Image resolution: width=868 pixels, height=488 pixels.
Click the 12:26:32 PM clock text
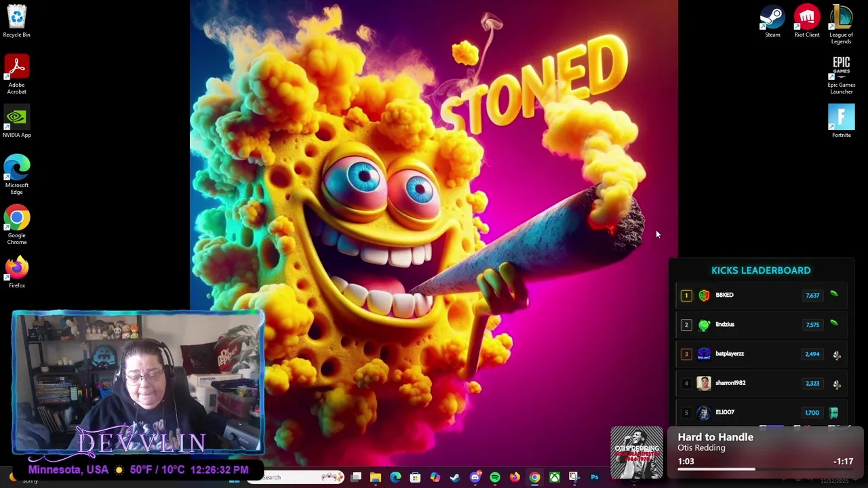point(220,469)
